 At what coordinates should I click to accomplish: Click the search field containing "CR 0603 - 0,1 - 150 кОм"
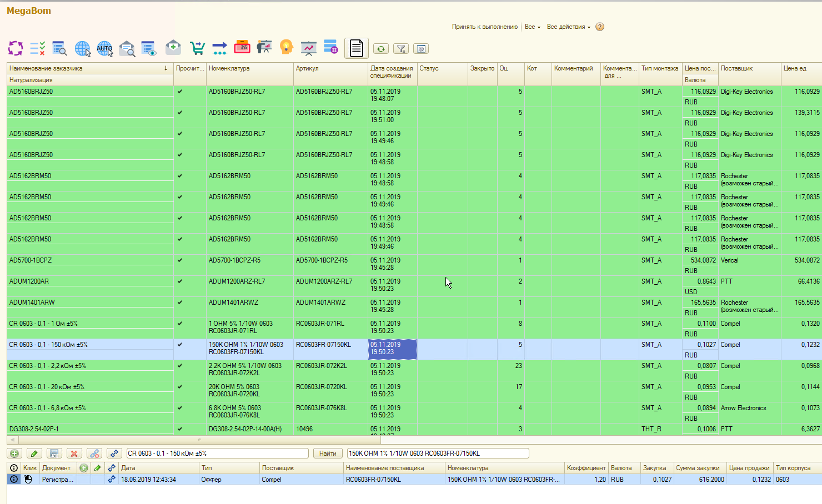pyautogui.click(x=217, y=453)
